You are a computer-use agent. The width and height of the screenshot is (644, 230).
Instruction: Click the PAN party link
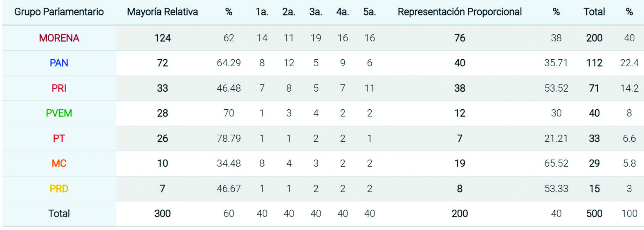[59, 63]
